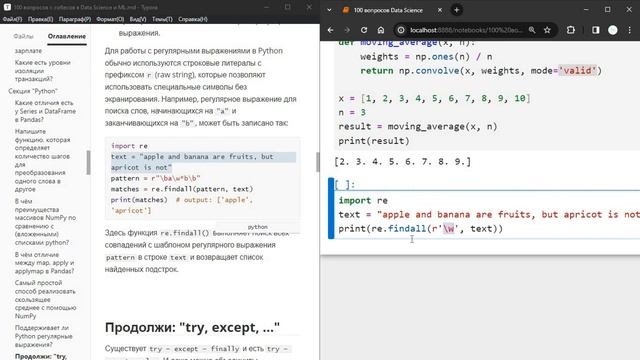Open the Chrome profile avatar
The image size is (640, 360).
(613, 30)
